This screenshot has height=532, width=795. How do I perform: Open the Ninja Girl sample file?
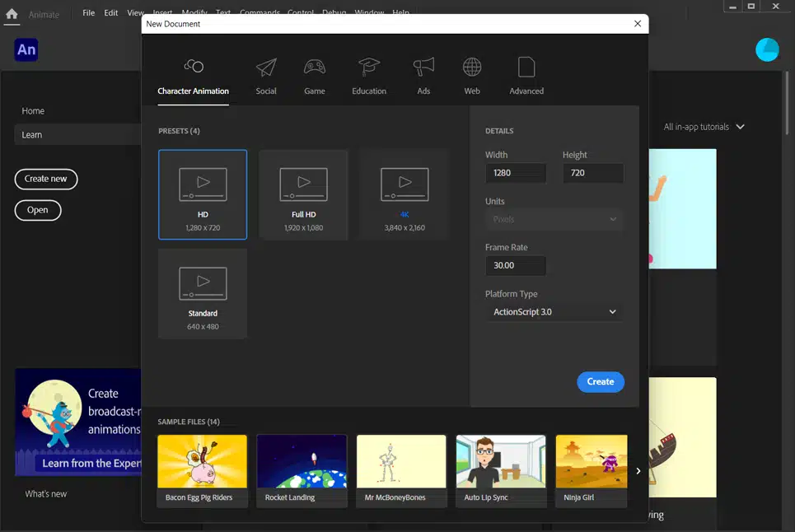(x=592, y=471)
